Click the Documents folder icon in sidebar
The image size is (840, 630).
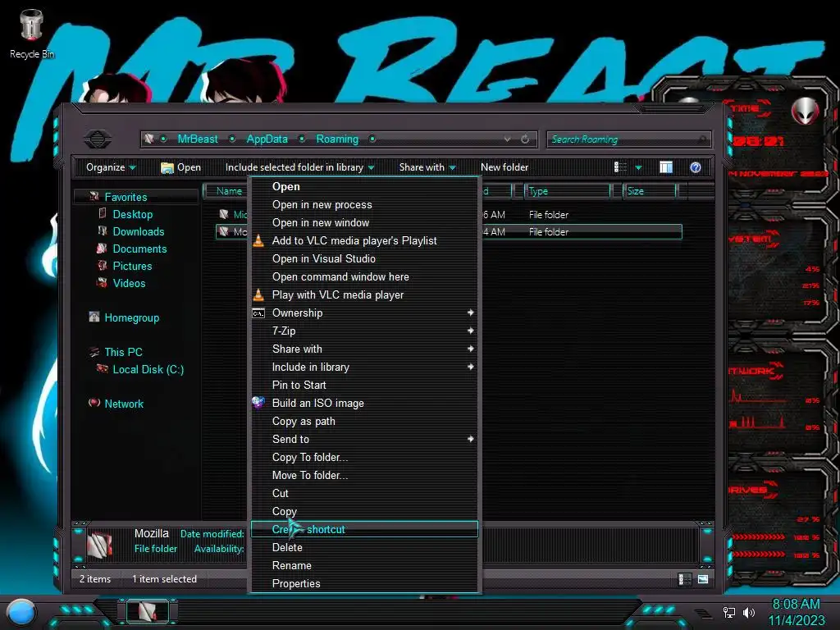(x=103, y=249)
